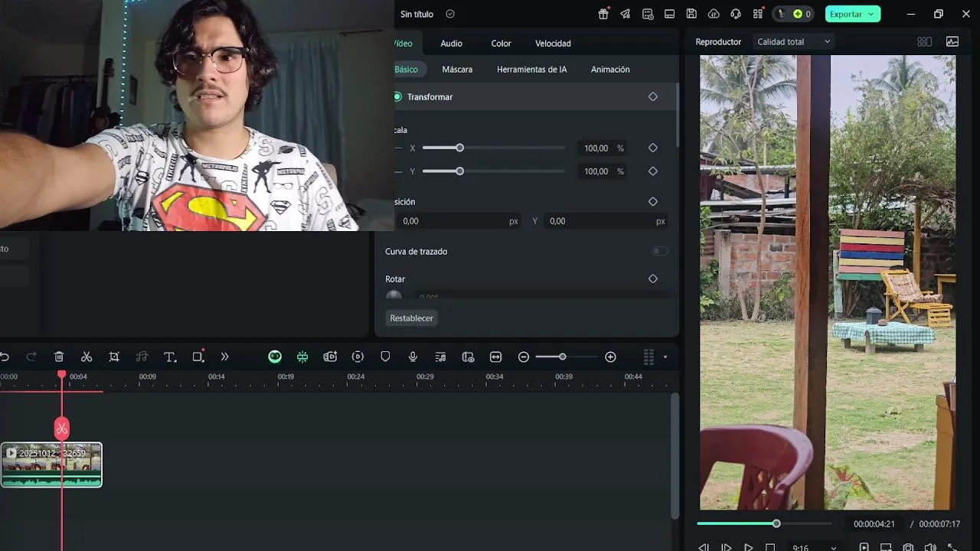Click the green face AI assistant icon
Screen dimensions: 980x551
(275, 357)
